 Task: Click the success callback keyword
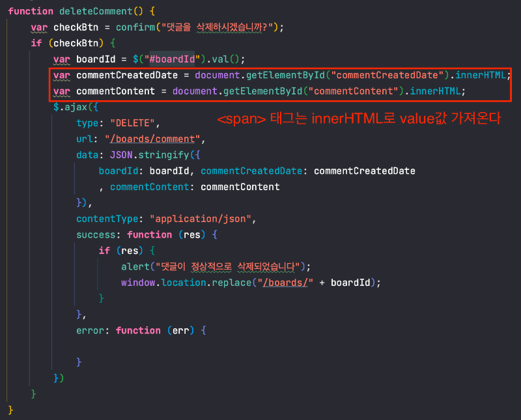click(96, 234)
